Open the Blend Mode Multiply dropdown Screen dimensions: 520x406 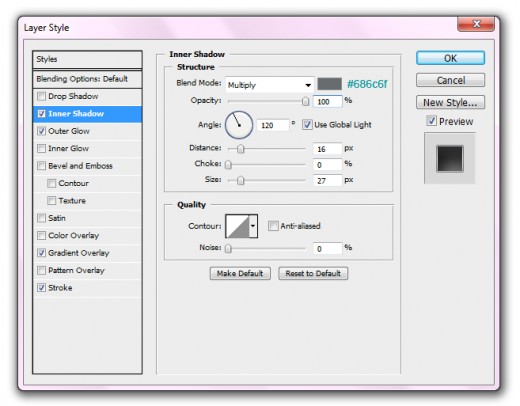coord(270,85)
